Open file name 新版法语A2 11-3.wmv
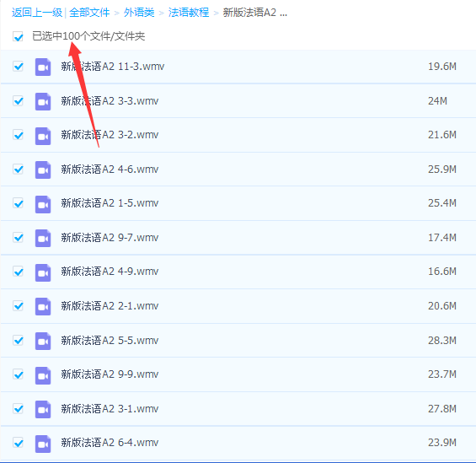476x463 pixels. coord(113,67)
